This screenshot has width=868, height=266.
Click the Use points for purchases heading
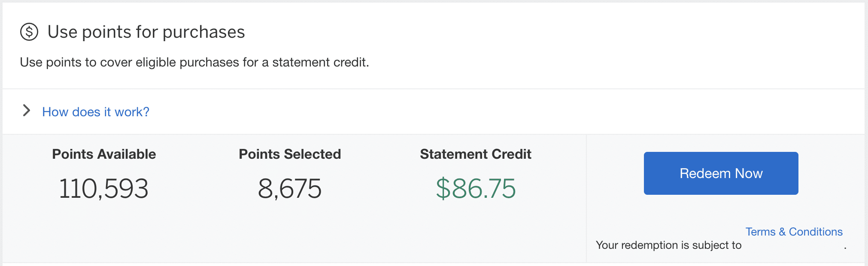[146, 32]
